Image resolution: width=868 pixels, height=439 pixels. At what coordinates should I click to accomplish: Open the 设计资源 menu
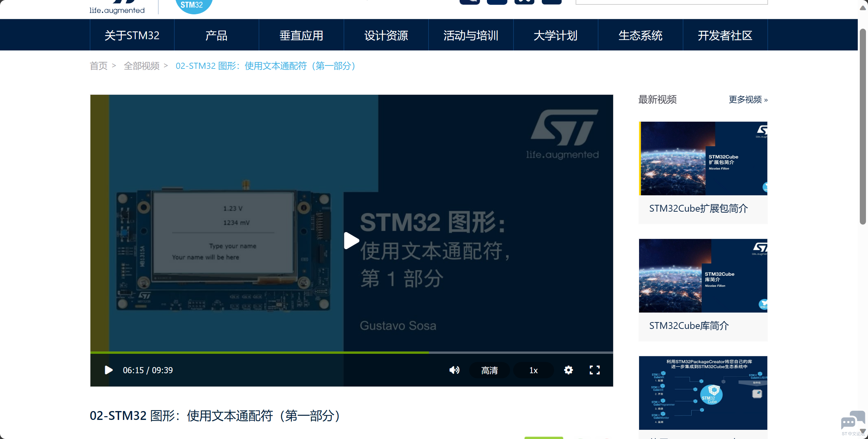click(x=386, y=35)
